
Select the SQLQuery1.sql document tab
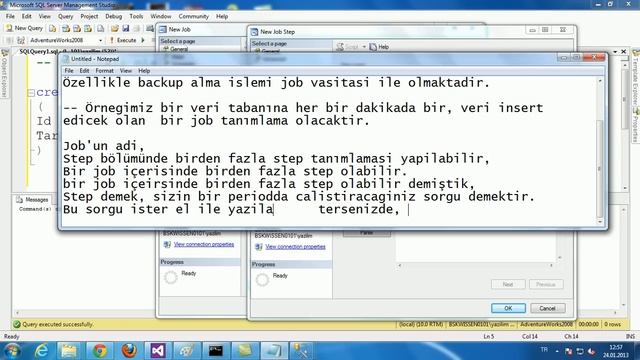(x=68, y=51)
